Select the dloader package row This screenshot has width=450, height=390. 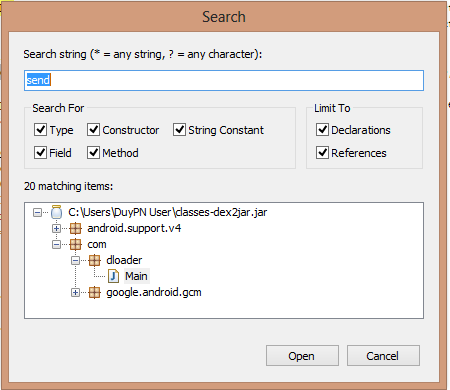pos(124,260)
